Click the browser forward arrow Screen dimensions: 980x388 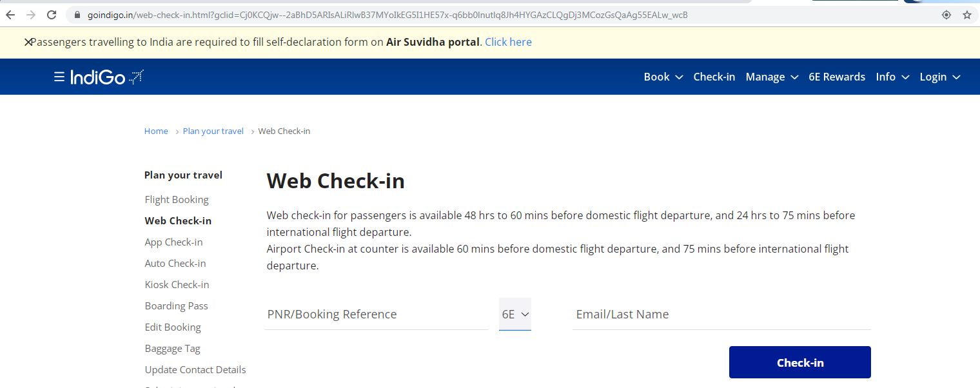pos(30,14)
